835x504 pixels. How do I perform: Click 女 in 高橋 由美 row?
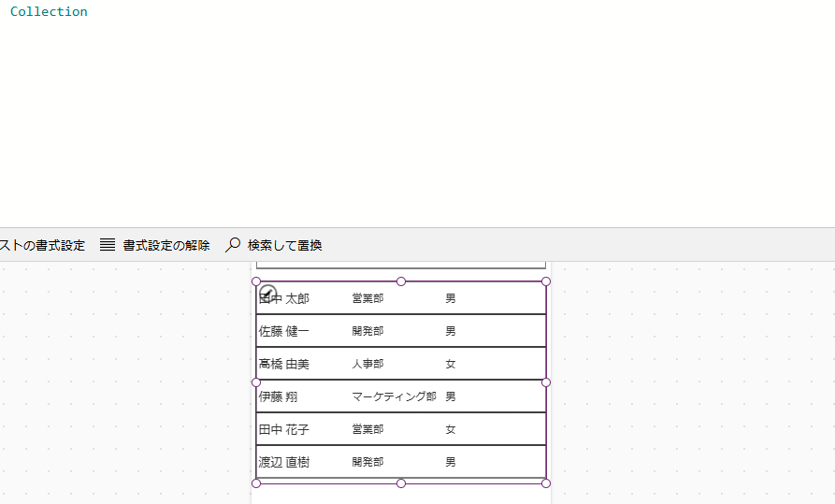tap(451, 364)
